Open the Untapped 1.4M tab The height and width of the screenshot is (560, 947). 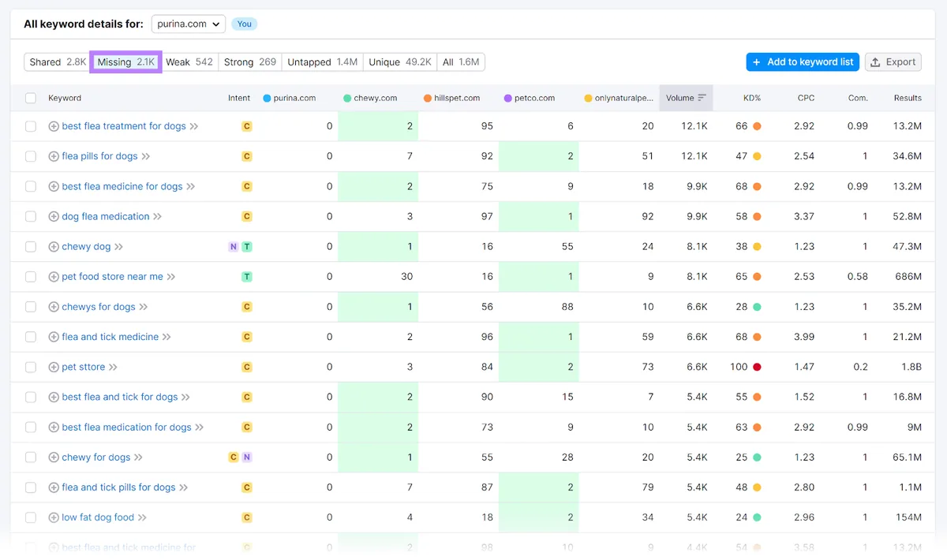(x=322, y=62)
